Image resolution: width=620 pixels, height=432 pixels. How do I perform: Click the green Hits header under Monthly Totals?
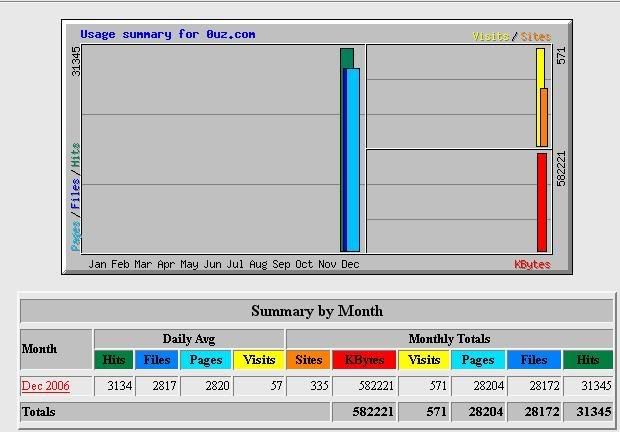tap(587, 359)
